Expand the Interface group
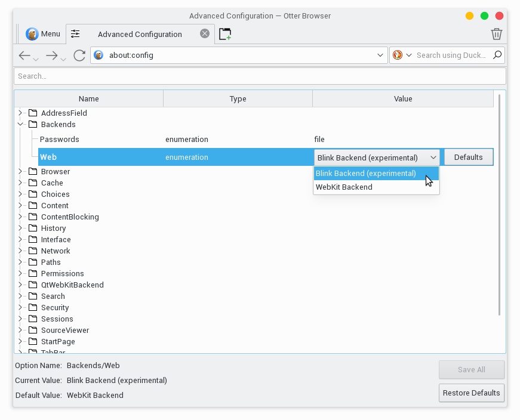Viewport: 520px width, 420px height. (x=20, y=239)
